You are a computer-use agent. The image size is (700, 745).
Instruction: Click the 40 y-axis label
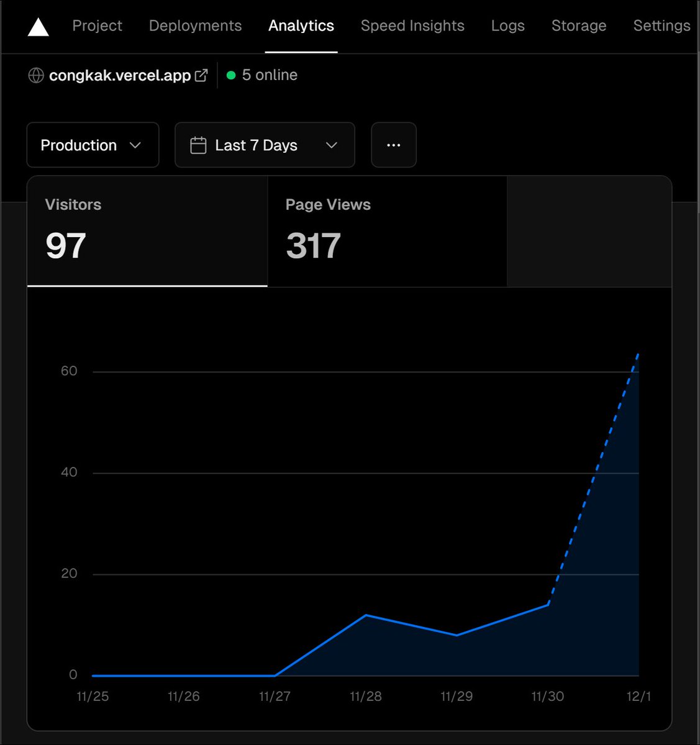click(69, 472)
